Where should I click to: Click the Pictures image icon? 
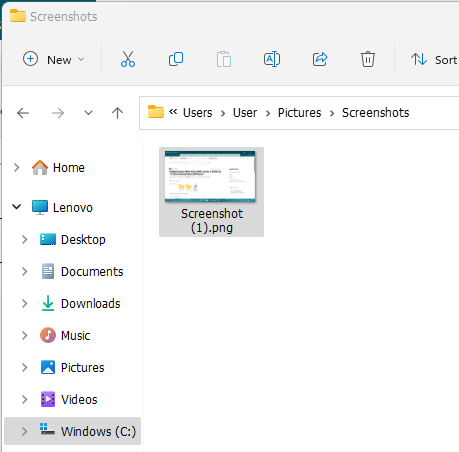[48, 367]
